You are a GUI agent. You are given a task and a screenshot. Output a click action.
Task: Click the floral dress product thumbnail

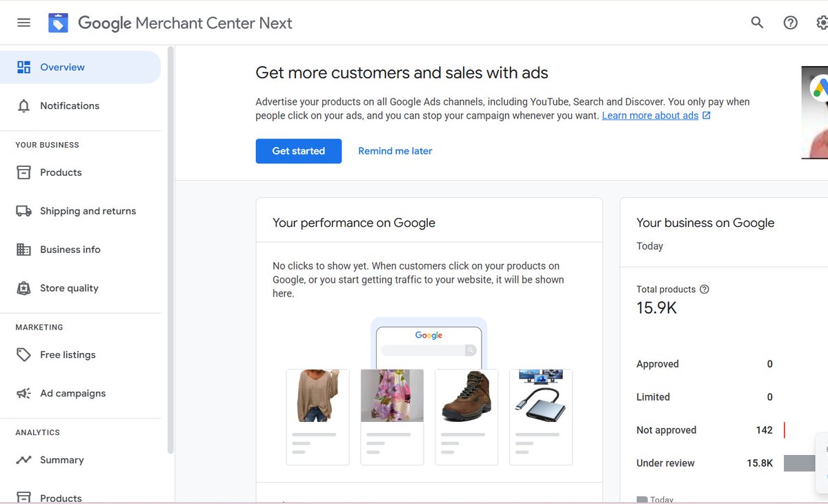[392, 396]
